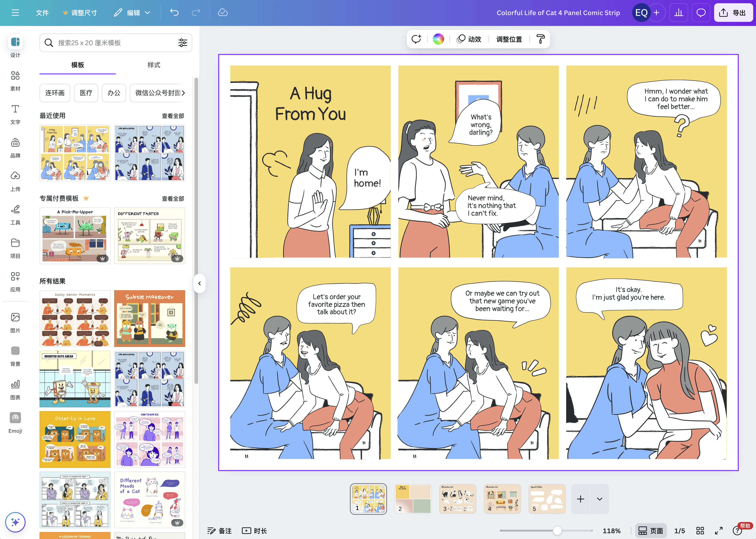This screenshot has height=539, width=756.
Task: Open the 素材 elements panel
Action: click(15, 81)
